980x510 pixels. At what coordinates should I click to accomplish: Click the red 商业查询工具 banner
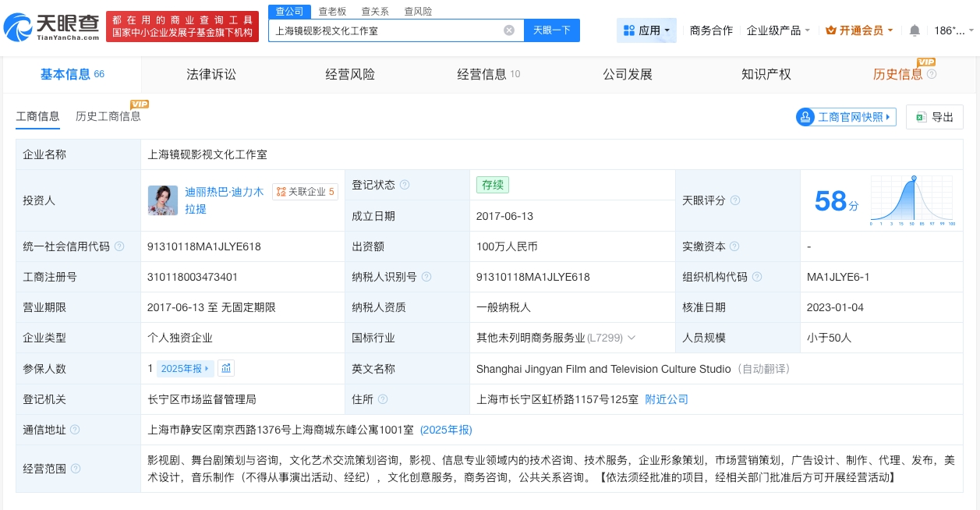tap(182, 27)
